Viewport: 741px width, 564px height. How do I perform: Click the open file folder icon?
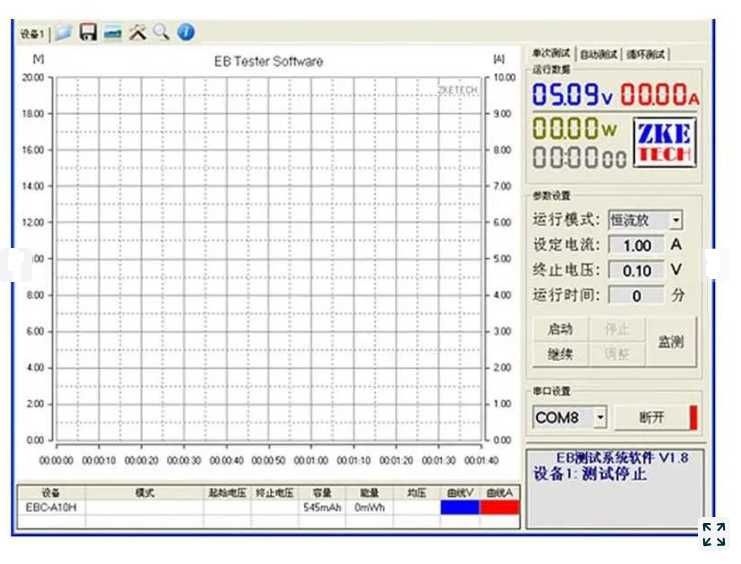63,33
